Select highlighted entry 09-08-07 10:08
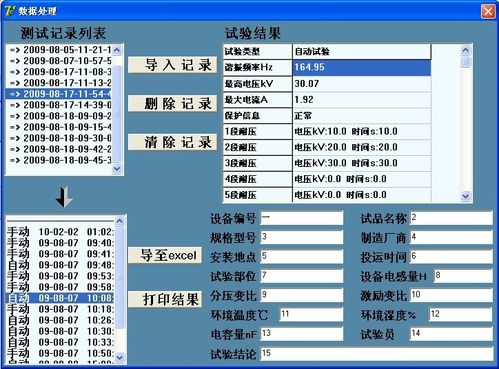 click(x=60, y=298)
